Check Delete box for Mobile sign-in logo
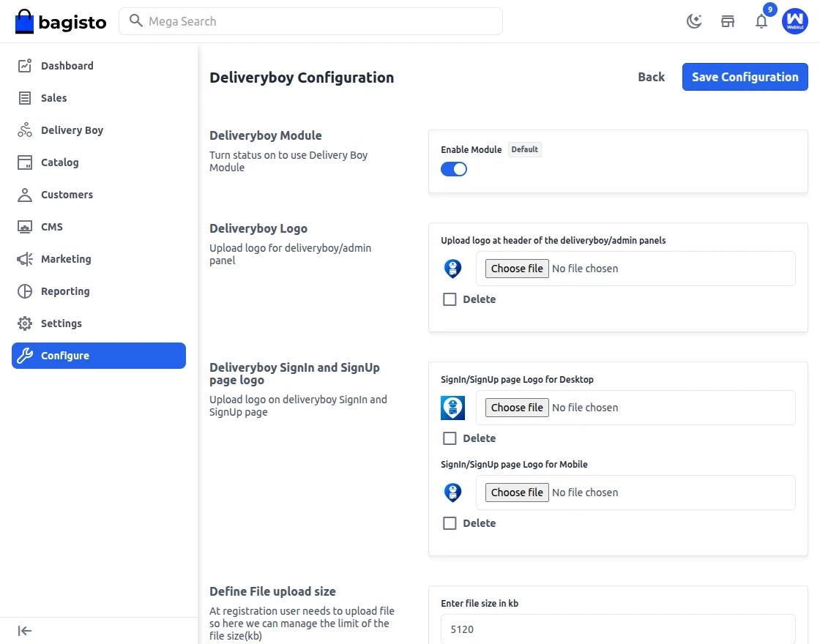Viewport: 820px width, 644px height. (450, 523)
